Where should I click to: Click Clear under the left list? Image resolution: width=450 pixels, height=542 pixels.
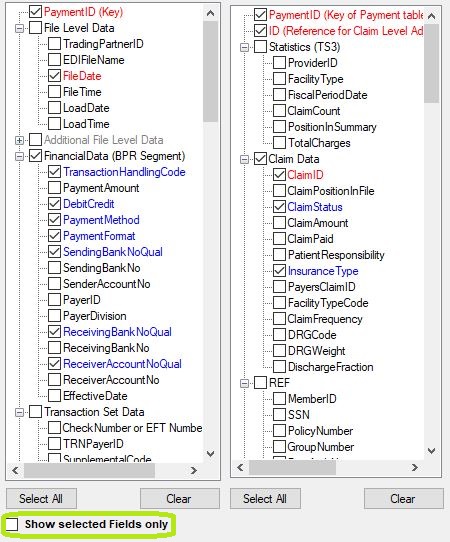pos(180,499)
